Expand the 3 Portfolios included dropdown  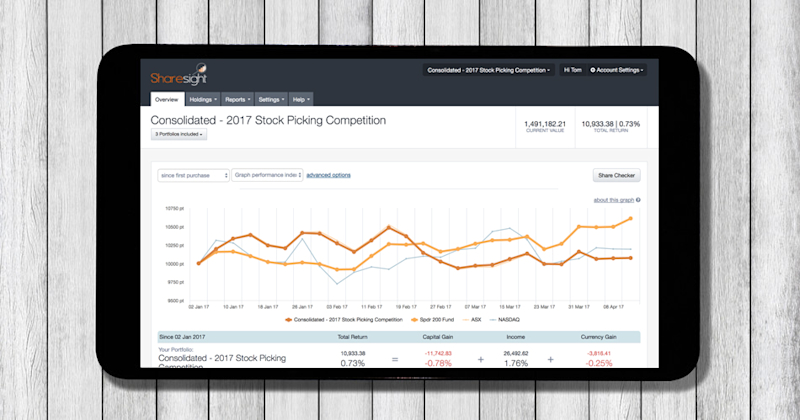[x=179, y=134]
